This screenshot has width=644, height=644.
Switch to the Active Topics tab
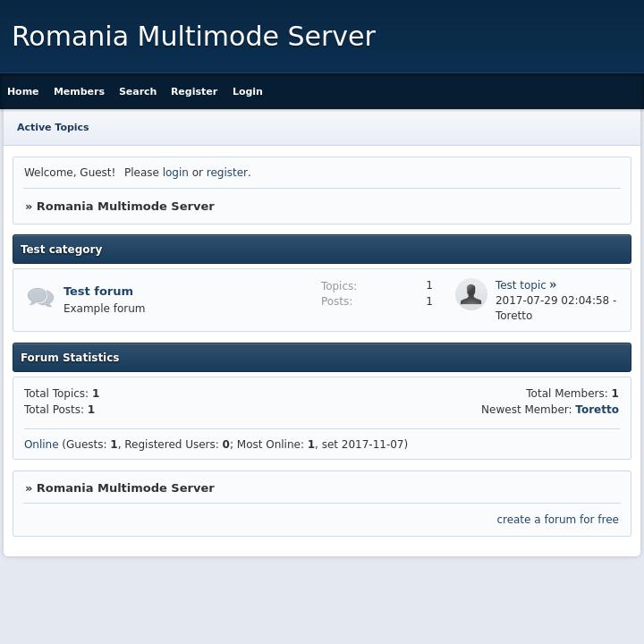click(53, 127)
